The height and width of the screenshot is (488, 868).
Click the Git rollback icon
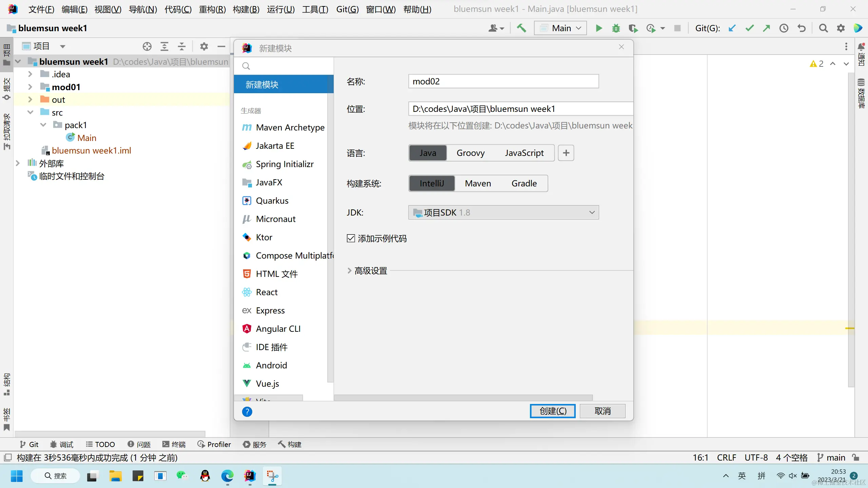802,28
